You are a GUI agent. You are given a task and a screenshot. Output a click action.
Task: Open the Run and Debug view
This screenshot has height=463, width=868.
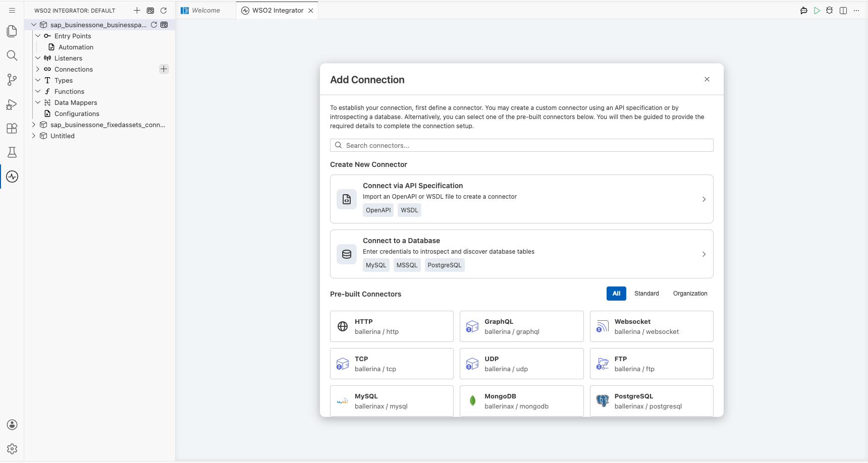12,104
